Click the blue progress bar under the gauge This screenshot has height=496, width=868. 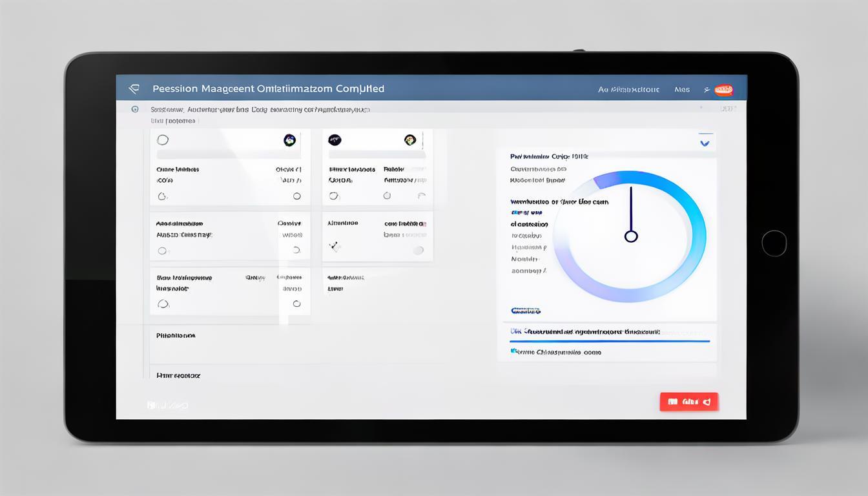pos(607,341)
